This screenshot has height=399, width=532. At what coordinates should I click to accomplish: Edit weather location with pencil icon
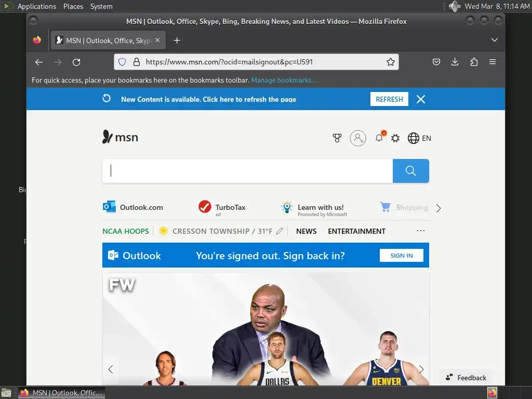pos(280,231)
